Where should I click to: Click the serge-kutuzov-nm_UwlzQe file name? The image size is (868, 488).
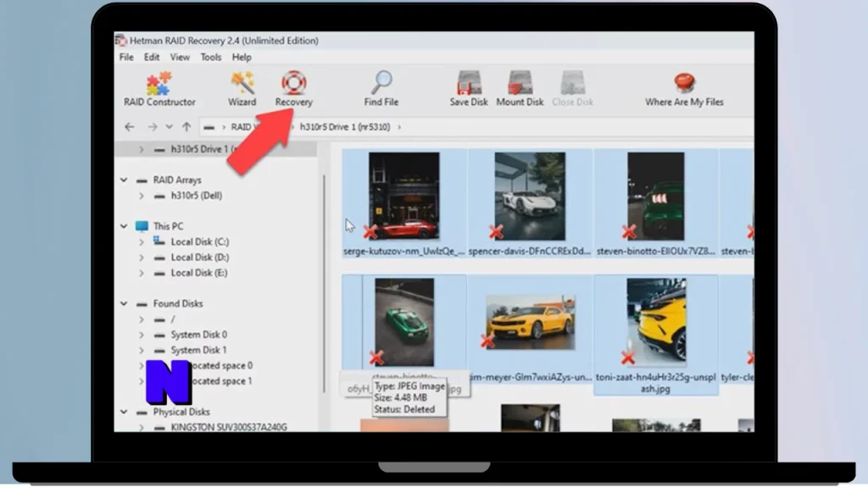[404, 251]
